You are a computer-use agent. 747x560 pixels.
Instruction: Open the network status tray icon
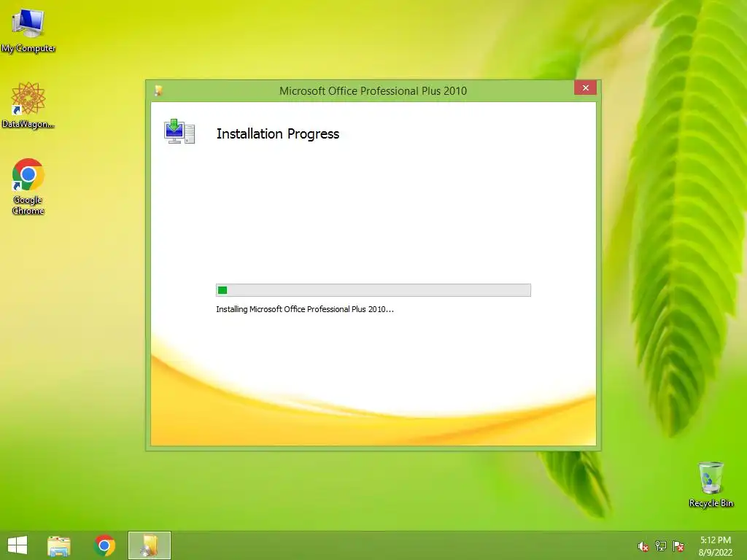(x=661, y=546)
